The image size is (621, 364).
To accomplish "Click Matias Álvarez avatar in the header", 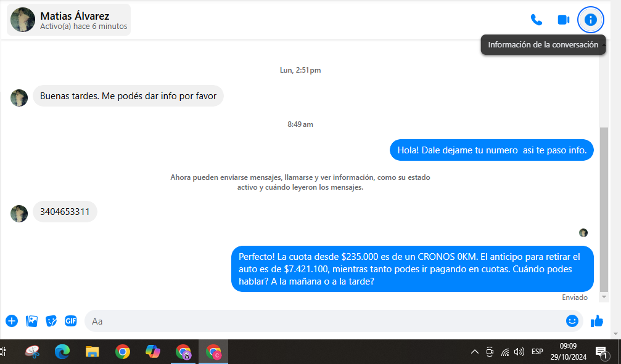I will (x=23, y=20).
